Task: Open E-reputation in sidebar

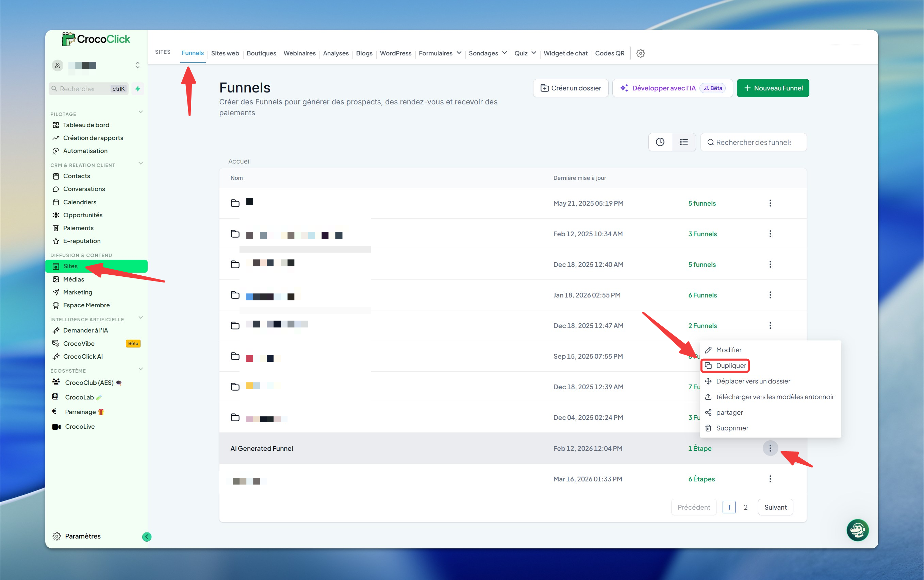Action: click(x=82, y=241)
